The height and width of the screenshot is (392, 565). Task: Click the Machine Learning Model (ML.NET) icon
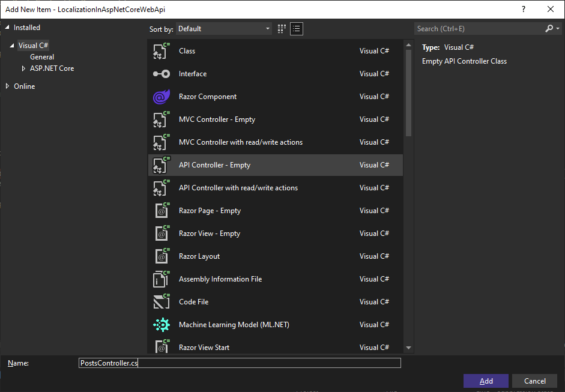161,324
